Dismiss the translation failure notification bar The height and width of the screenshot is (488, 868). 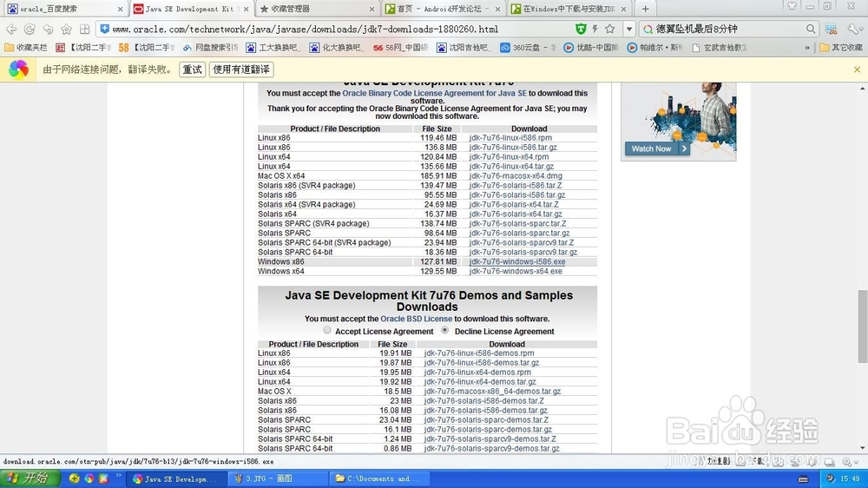pos(857,69)
